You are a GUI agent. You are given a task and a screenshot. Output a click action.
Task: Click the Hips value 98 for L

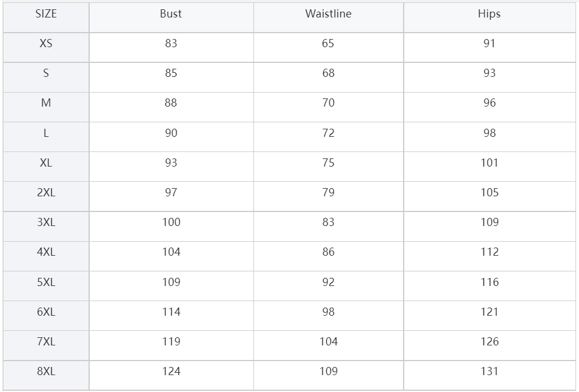pyautogui.click(x=490, y=133)
